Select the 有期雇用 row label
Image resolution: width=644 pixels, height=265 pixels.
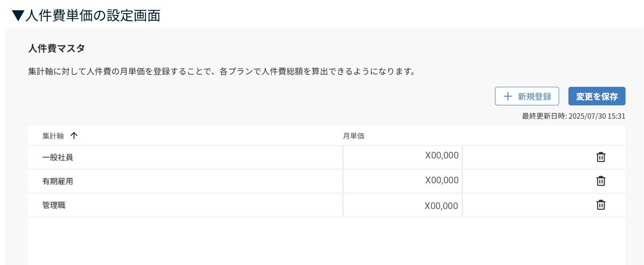(x=58, y=181)
